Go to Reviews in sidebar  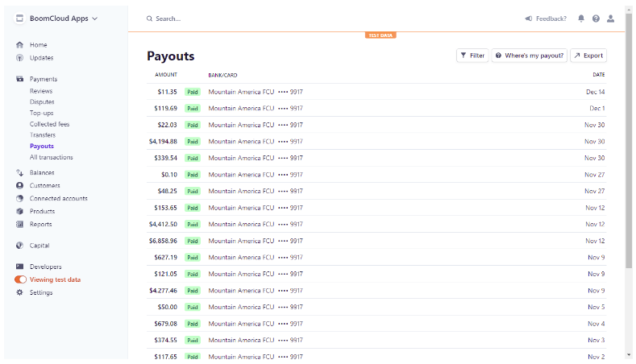pos(41,91)
